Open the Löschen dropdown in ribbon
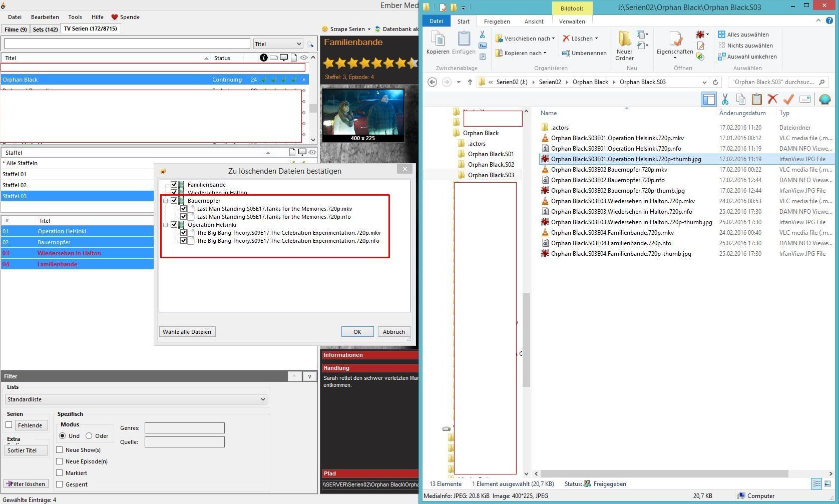The image size is (839, 504). (596, 39)
